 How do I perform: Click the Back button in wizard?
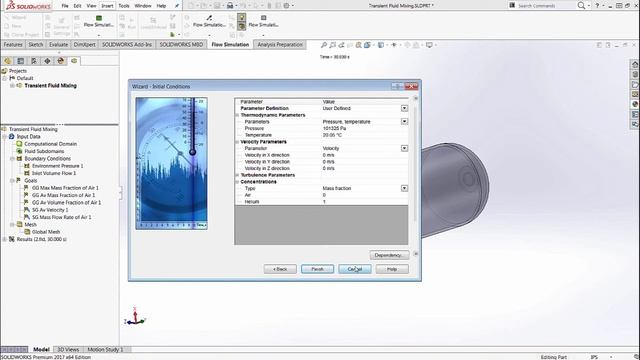coord(280,269)
